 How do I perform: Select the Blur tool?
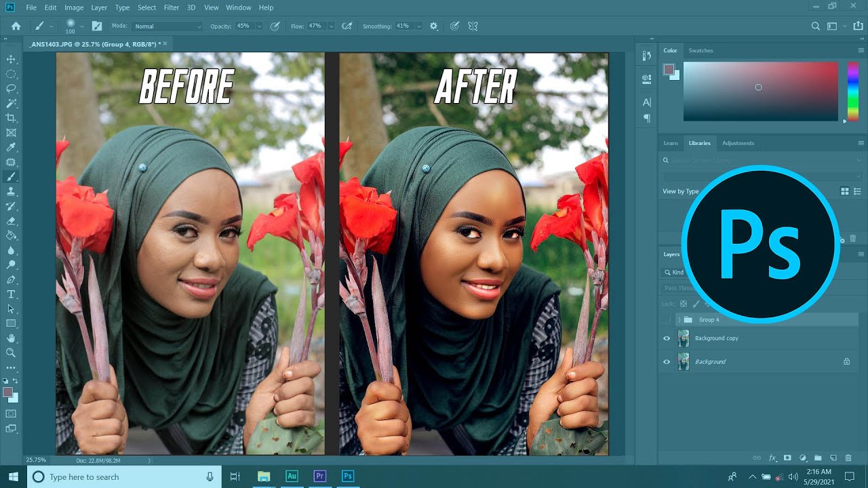click(x=11, y=250)
